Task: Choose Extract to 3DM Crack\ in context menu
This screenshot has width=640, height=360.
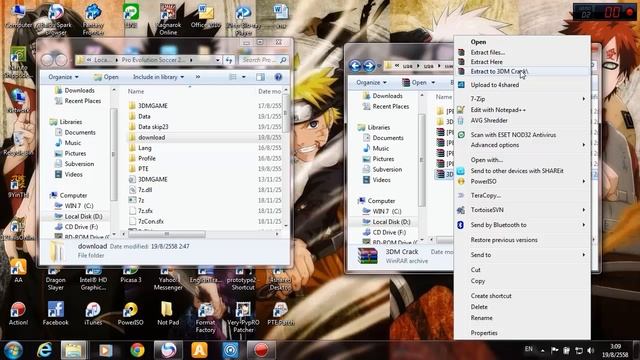Action: pyautogui.click(x=499, y=71)
